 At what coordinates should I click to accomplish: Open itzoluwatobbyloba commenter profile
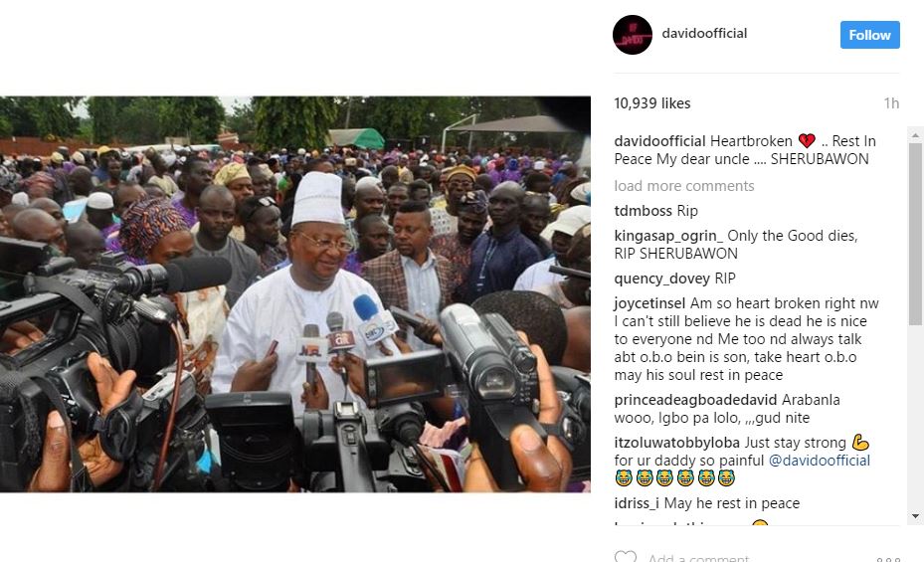coord(676,443)
